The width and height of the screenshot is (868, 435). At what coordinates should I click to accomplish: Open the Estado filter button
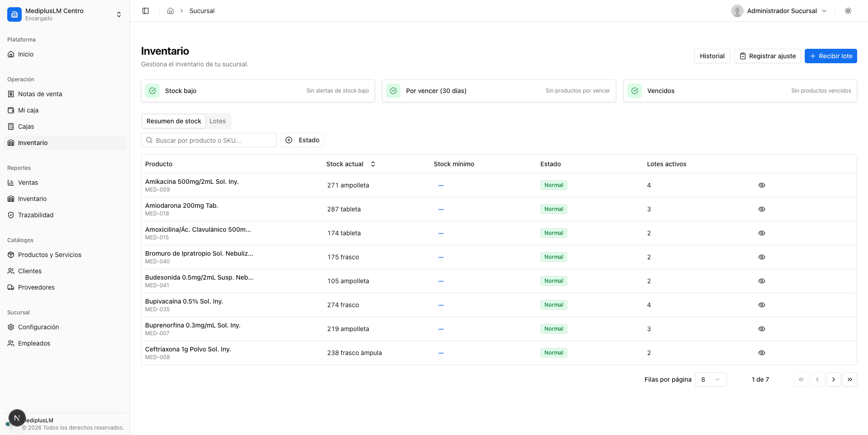click(x=302, y=140)
